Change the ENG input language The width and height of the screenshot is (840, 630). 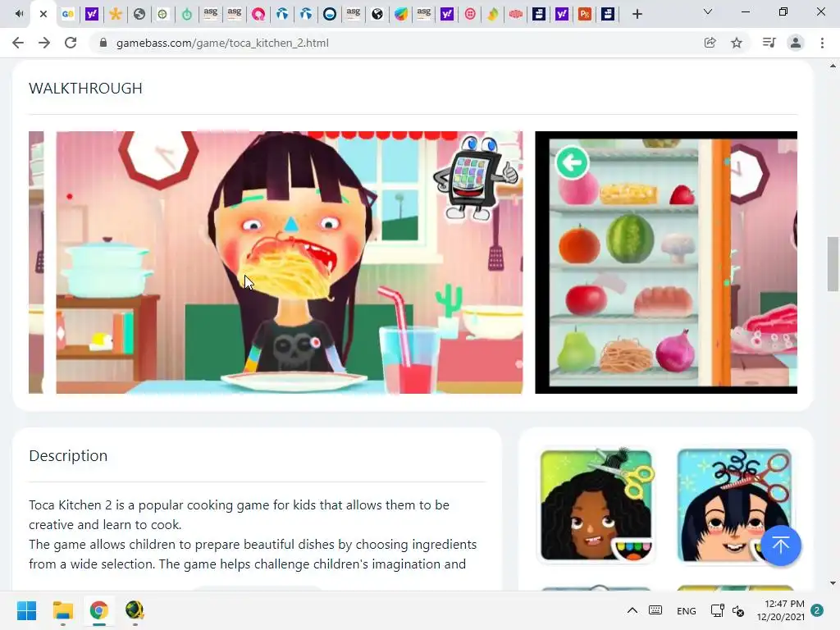(x=687, y=610)
